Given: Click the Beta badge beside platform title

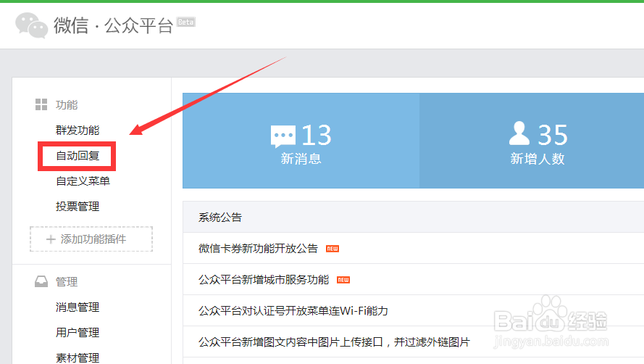Looking at the screenshot, I should pos(185,22).
